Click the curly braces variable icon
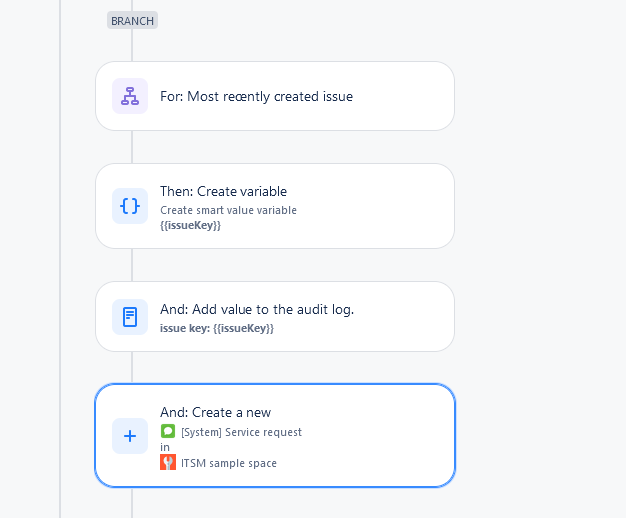Viewport: 626px width, 518px height. (x=130, y=206)
